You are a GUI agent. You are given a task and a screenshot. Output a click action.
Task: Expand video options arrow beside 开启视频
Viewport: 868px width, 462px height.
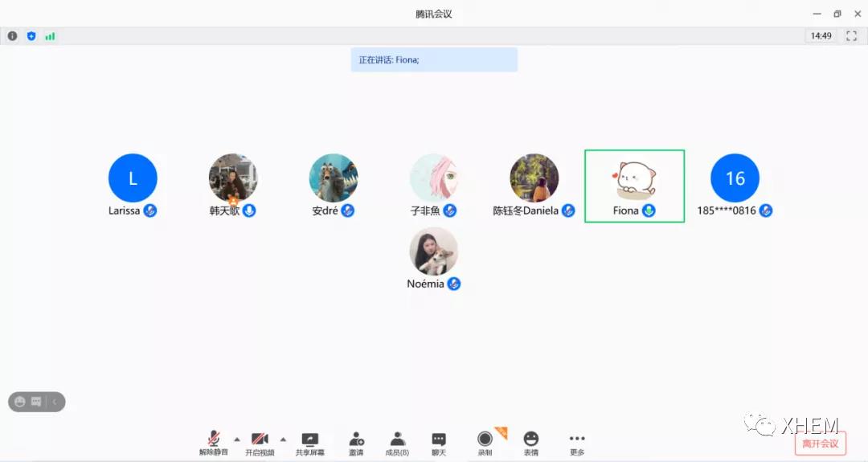coord(283,439)
